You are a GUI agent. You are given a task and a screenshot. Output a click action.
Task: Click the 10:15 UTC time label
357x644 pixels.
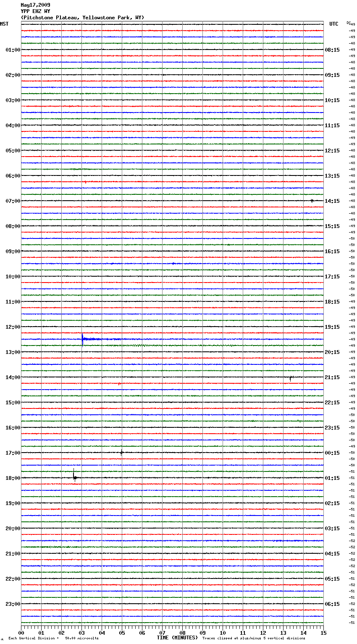(332, 100)
